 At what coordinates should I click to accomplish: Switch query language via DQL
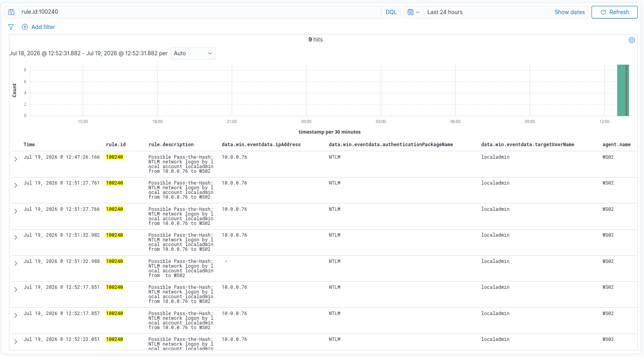[x=391, y=12]
